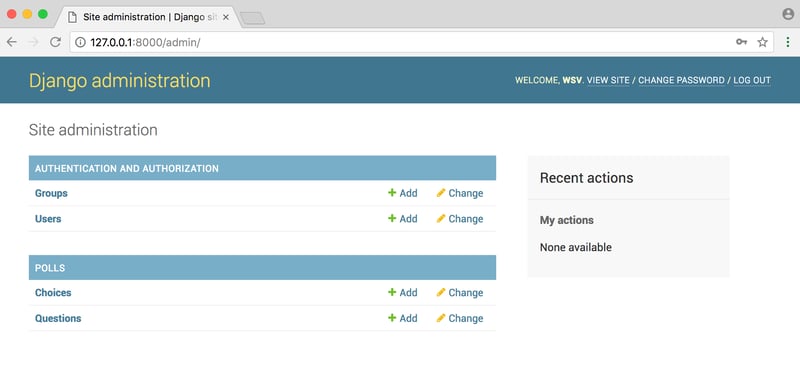800x374 pixels.
Task: Open the Users model link
Action: point(48,219)
